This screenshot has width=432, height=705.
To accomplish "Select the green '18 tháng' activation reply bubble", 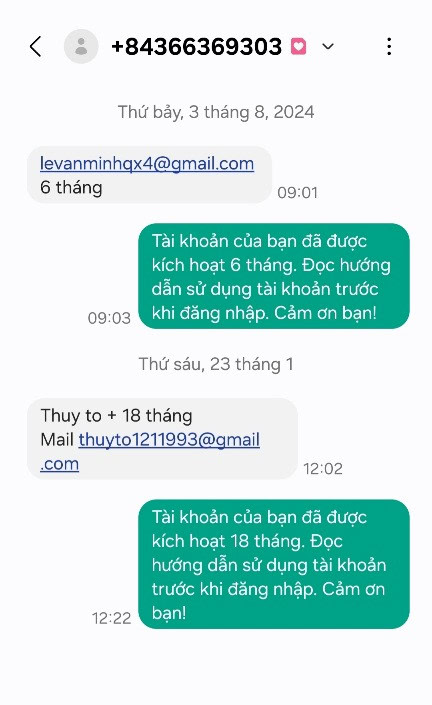I will pyautogui.click(x=274, y=564).
